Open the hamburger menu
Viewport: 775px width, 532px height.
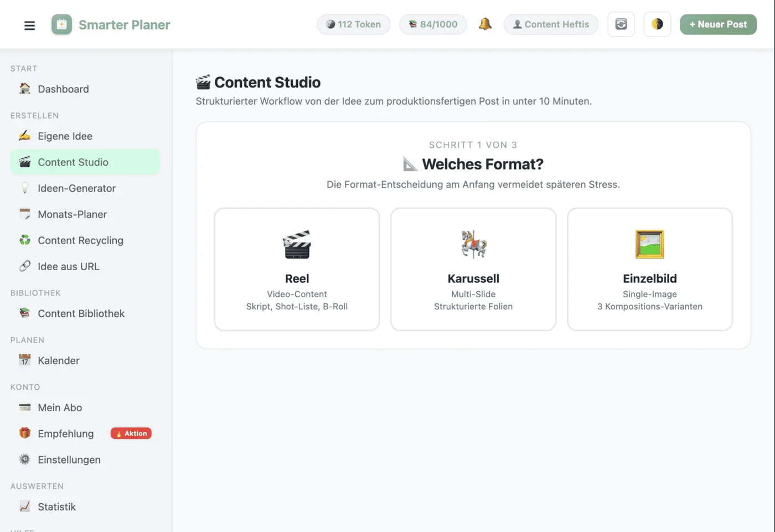29,25
